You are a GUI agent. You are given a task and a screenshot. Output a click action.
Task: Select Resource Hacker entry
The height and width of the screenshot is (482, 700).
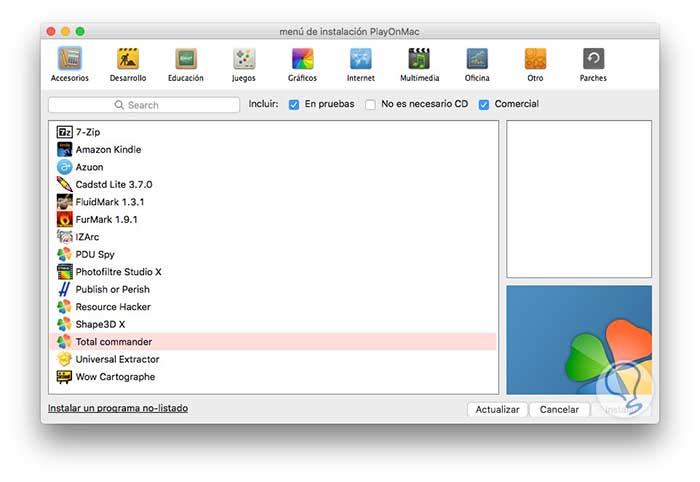click(113, 307)
